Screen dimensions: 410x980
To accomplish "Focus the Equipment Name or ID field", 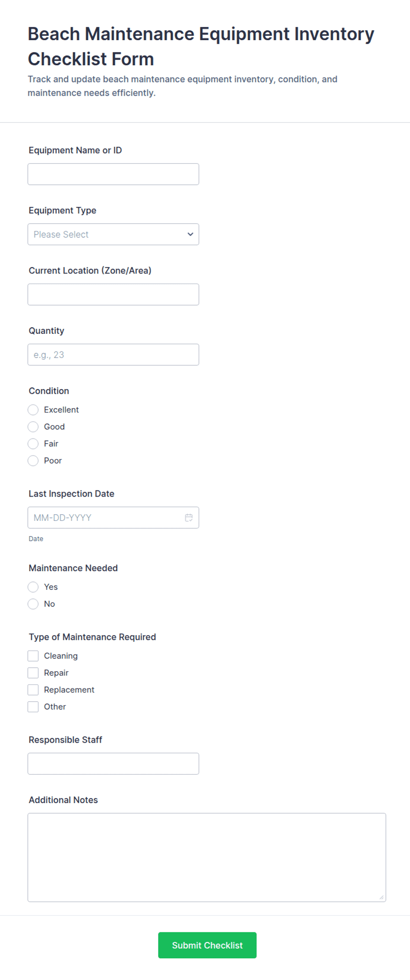I will (113, 174).
